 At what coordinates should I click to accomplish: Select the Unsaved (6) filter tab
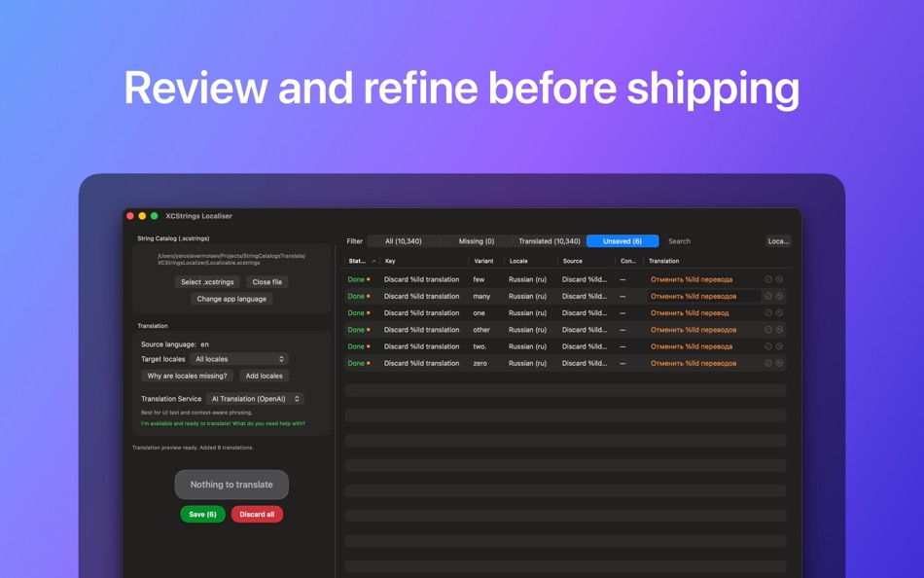[622, 241]
